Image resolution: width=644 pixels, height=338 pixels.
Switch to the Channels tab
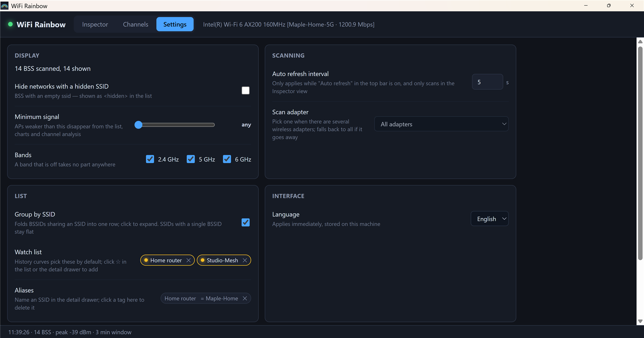point(136,24)
